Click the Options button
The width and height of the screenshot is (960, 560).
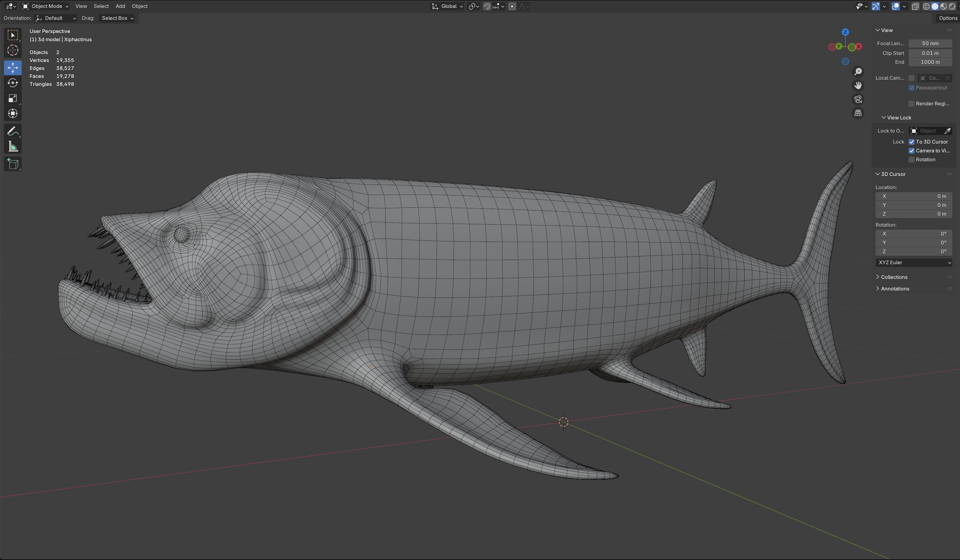coord(948,18)
